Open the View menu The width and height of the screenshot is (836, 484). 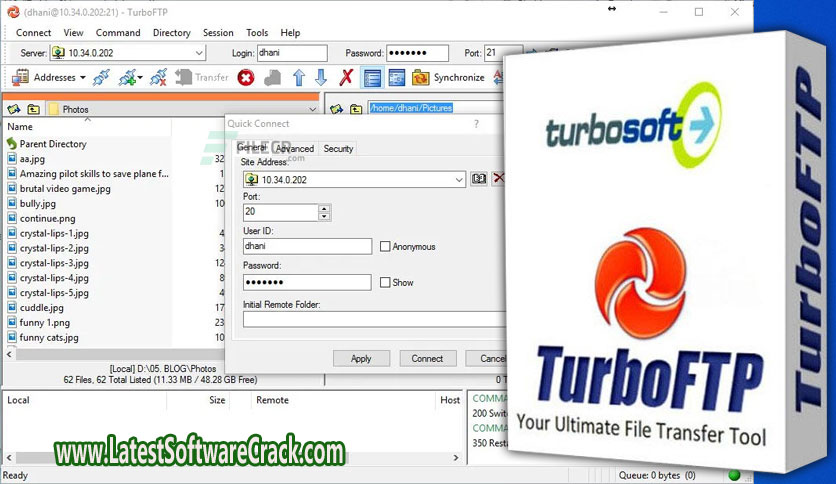coord(74,33)
